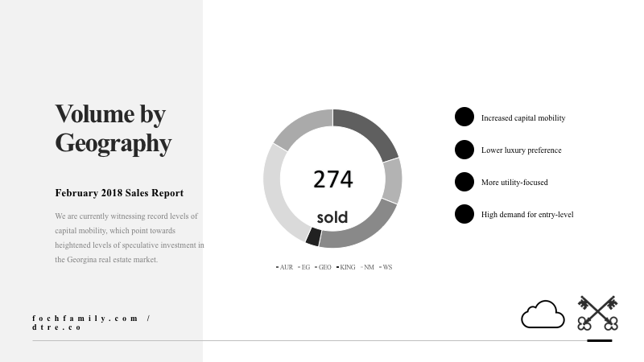This screenshot has width=644, height=362.
Task: Click the Increased capital mobility text
Action: (x=523, y=118)
